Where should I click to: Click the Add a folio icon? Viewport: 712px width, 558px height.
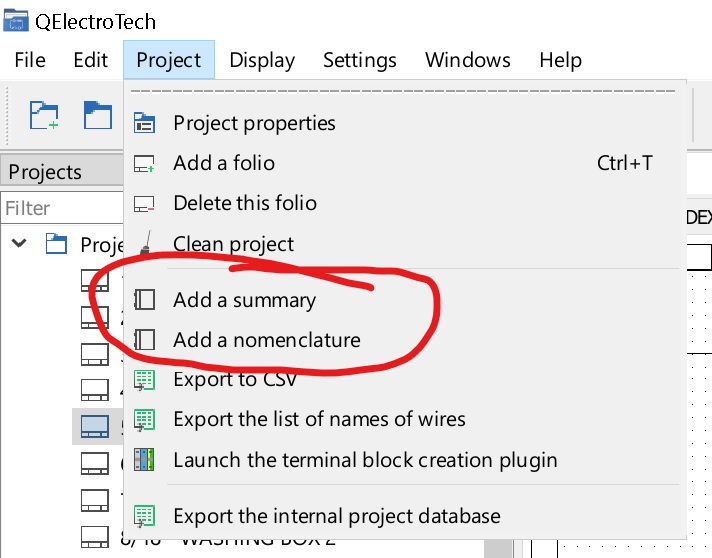point(145,164)
